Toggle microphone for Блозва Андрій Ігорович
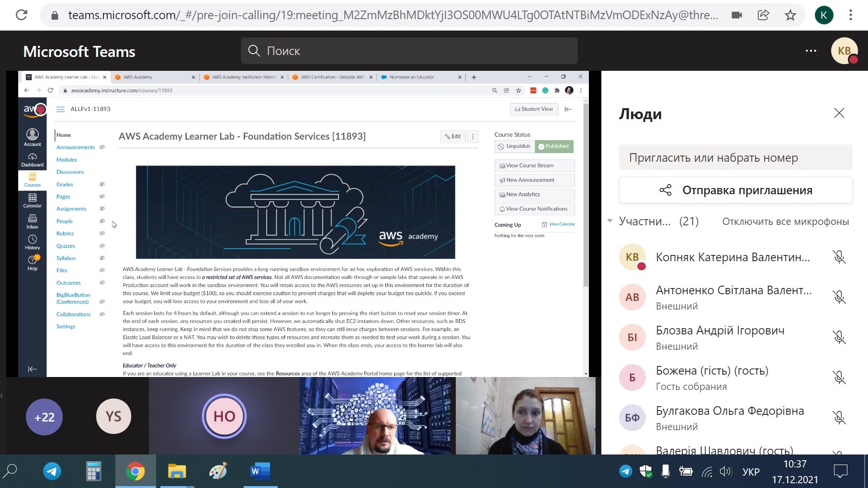The image size is (868, 488). coord(839,337)
